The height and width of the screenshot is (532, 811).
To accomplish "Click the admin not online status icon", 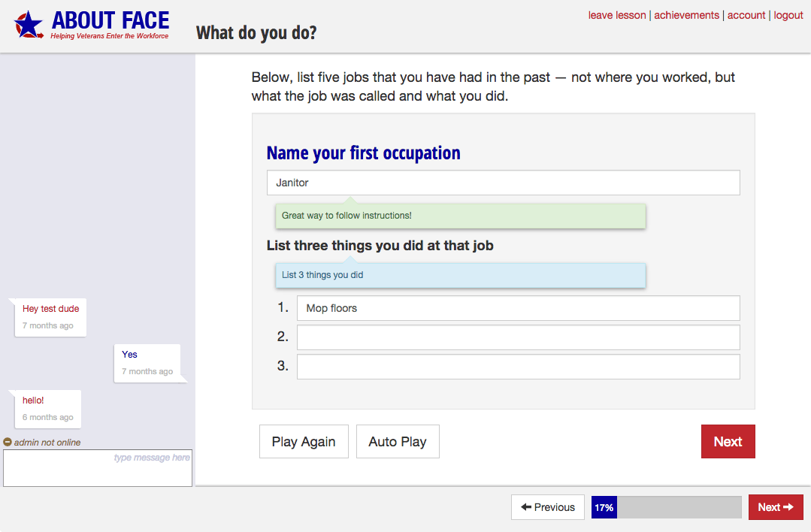I will [8, 443].
